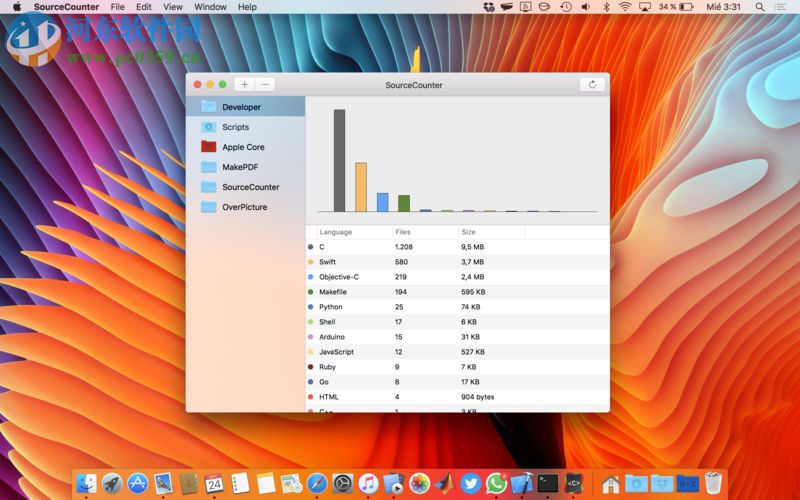Viewport: 800px width, 500px height.
Task: Click the plus button to add a folder
Action: (x=244, y=85)
